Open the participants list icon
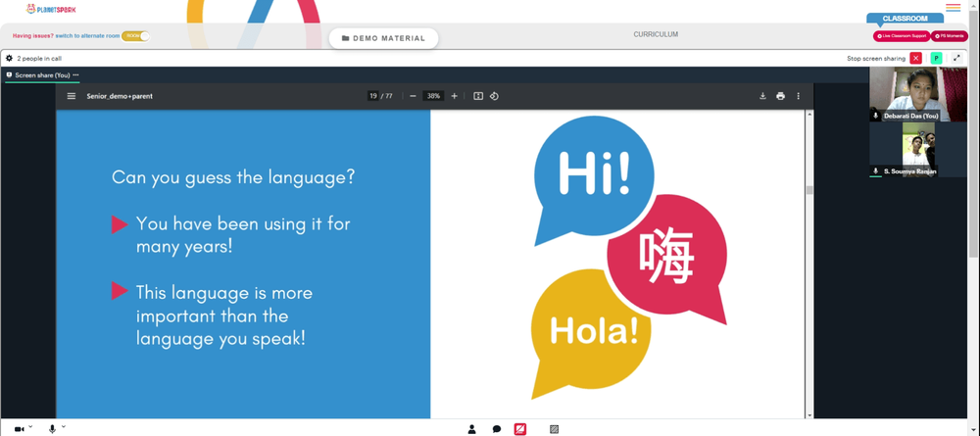This screenshot has height=436, width=980. [x=472, y=429]
